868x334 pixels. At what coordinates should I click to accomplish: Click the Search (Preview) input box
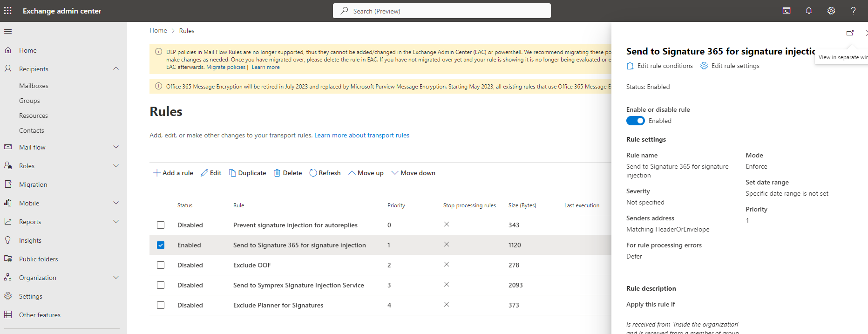coord(442,11)
